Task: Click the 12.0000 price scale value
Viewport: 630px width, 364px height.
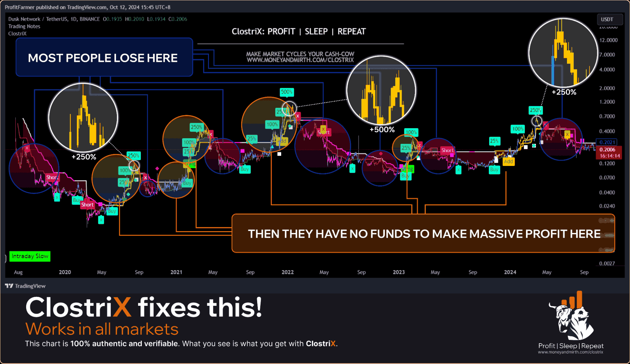Action: coord(608,40)
